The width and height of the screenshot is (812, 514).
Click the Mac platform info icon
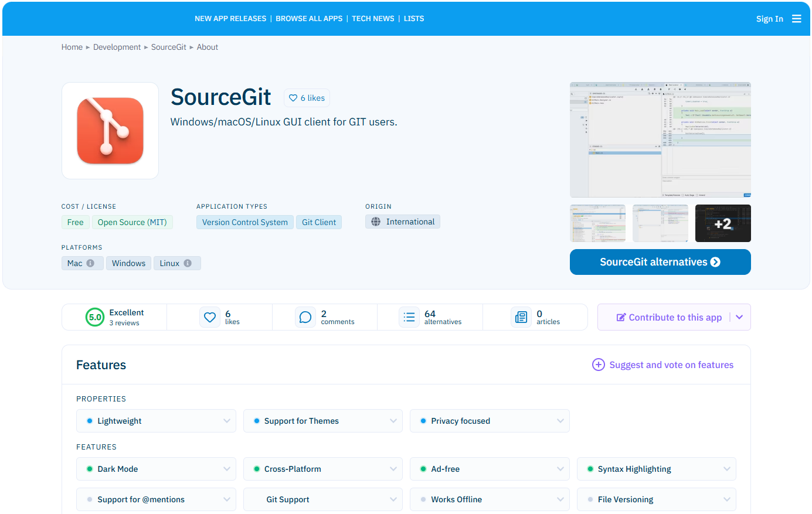[90, 263]
